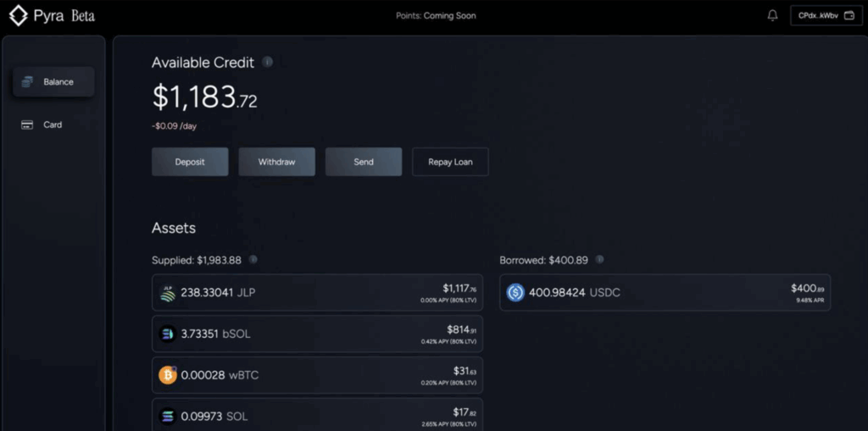Screen dimensions: 868x431
Task: Click the $1,117.76 JLP value
Action: 459,288
